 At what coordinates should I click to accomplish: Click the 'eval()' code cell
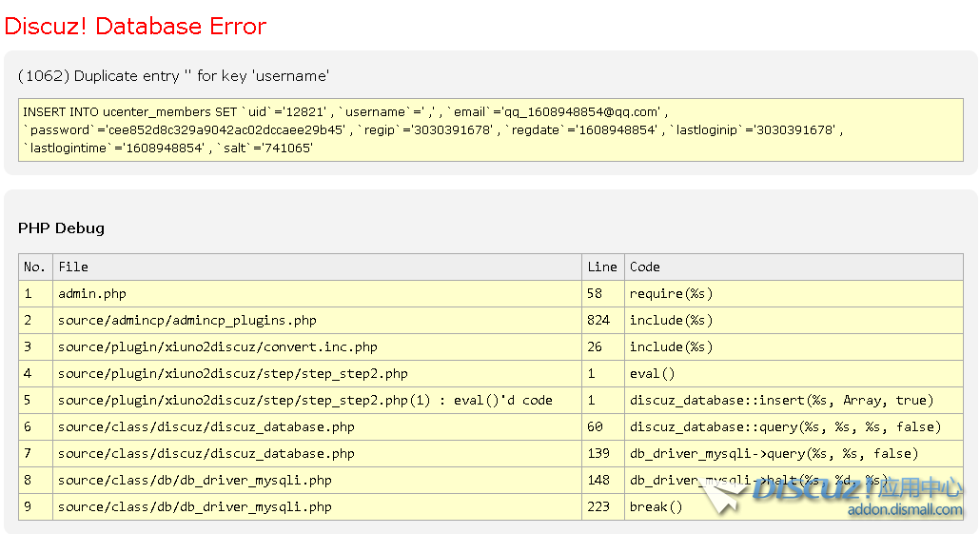794,374
